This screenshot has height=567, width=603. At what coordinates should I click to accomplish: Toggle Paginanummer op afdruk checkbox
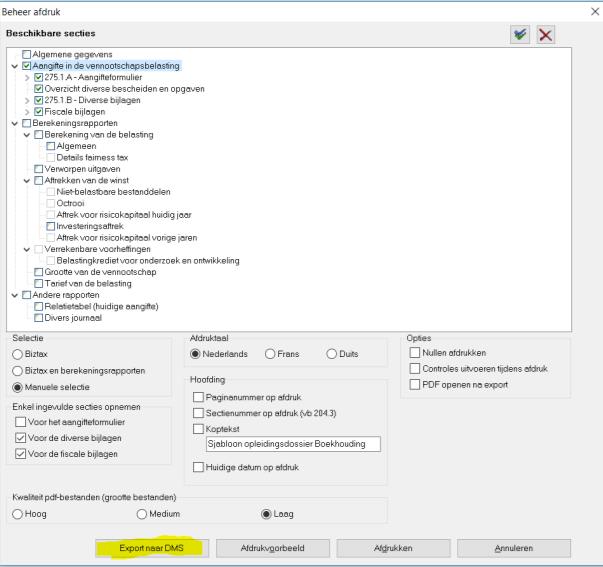click(198, 398)
